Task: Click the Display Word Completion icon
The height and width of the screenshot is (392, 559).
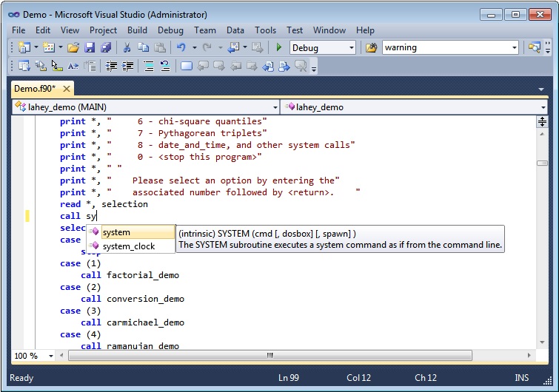Action: coord(73,67)
